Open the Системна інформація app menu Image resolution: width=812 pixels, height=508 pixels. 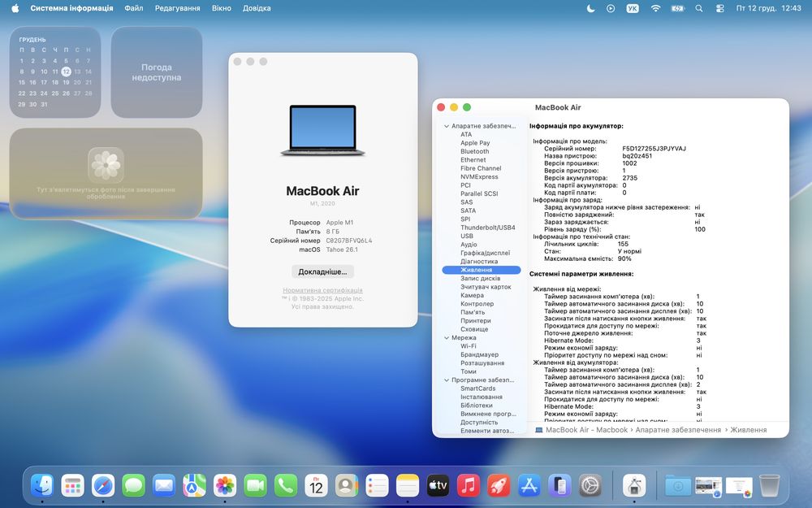[x=72, y=8]
